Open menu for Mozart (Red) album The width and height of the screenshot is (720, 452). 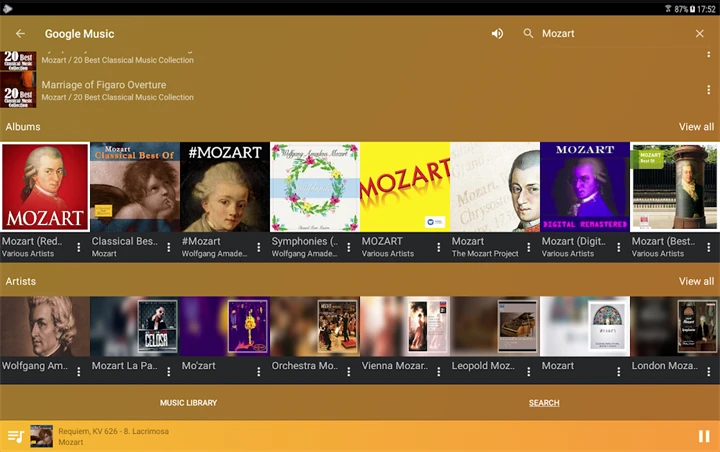coord(79,248)
